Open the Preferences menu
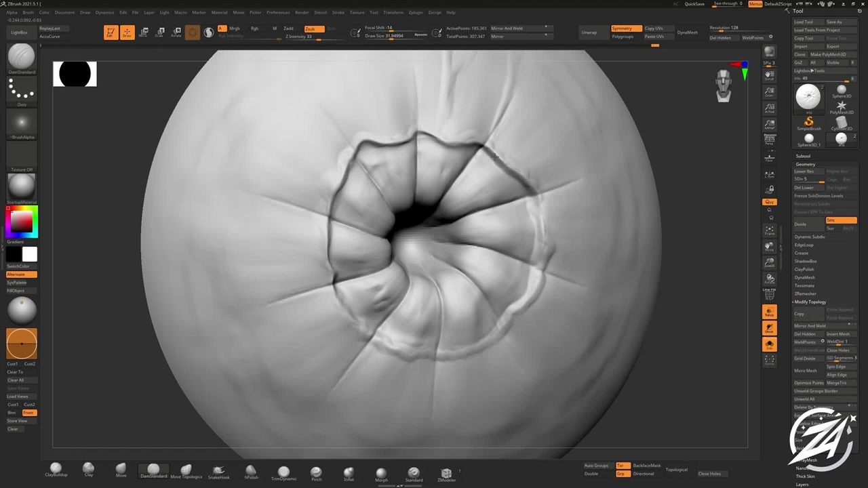Screen dimensions: 868x488 (x=277, y=12)
